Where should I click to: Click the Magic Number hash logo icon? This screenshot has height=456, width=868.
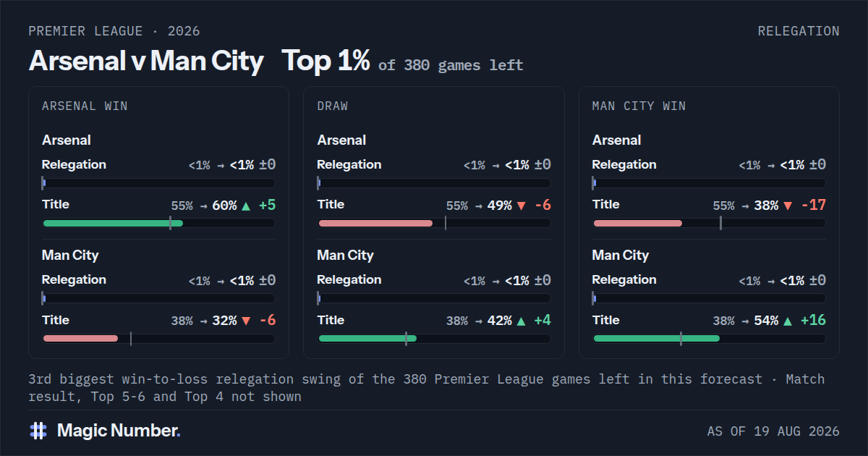tap(38, 431)
